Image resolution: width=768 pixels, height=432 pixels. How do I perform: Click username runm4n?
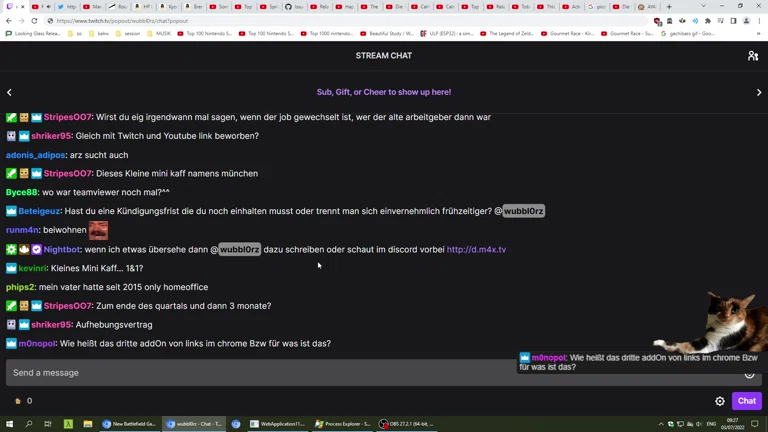[22, 230]
